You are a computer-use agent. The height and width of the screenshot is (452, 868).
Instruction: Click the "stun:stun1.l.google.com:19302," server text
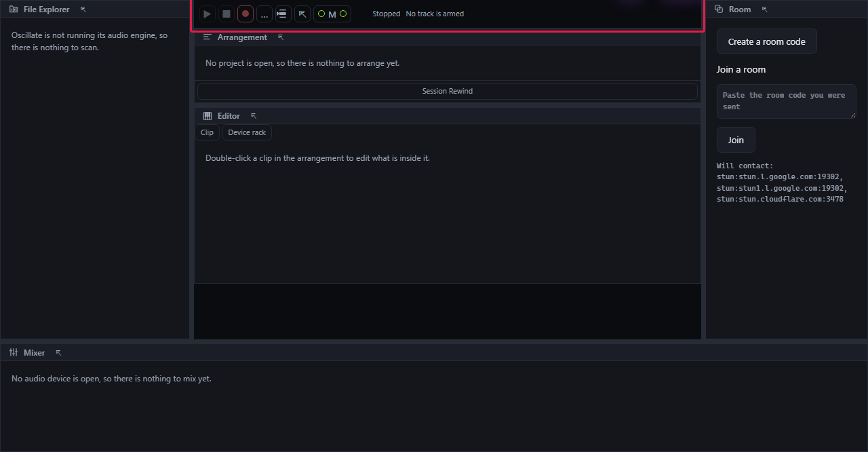[x=782, y=188]
